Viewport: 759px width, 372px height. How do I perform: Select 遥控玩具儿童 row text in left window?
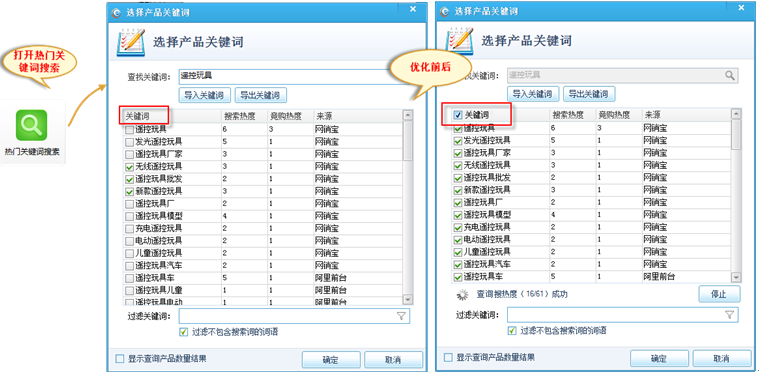[159, 290]
